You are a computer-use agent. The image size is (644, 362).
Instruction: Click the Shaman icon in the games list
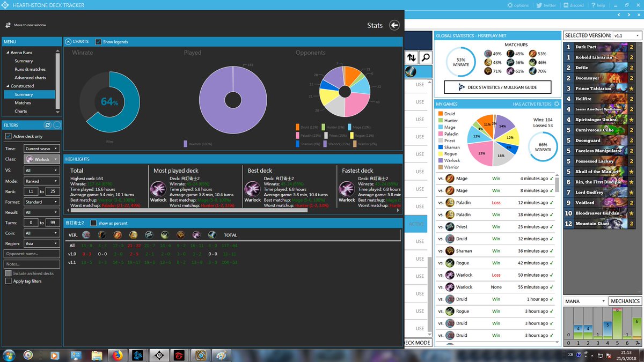[x=450, y=251]
